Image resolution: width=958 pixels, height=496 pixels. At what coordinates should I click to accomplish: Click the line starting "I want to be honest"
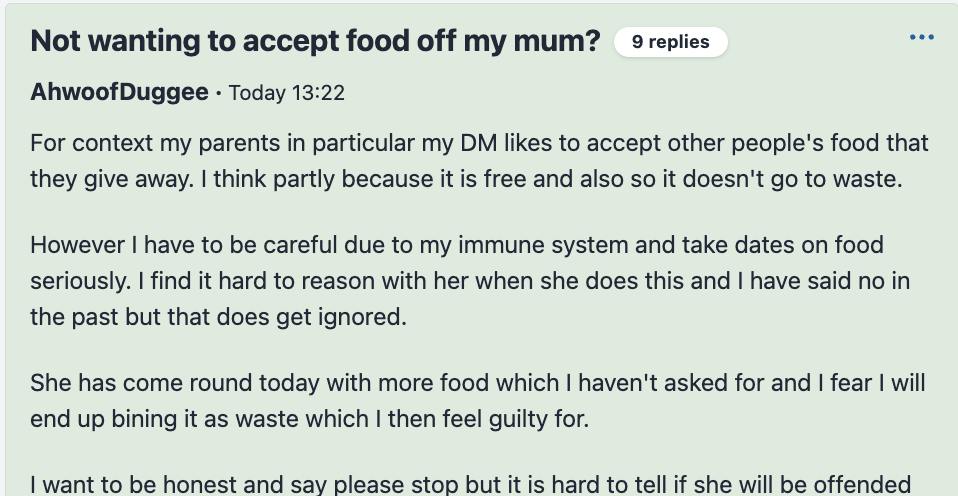(x=480, y=485)
